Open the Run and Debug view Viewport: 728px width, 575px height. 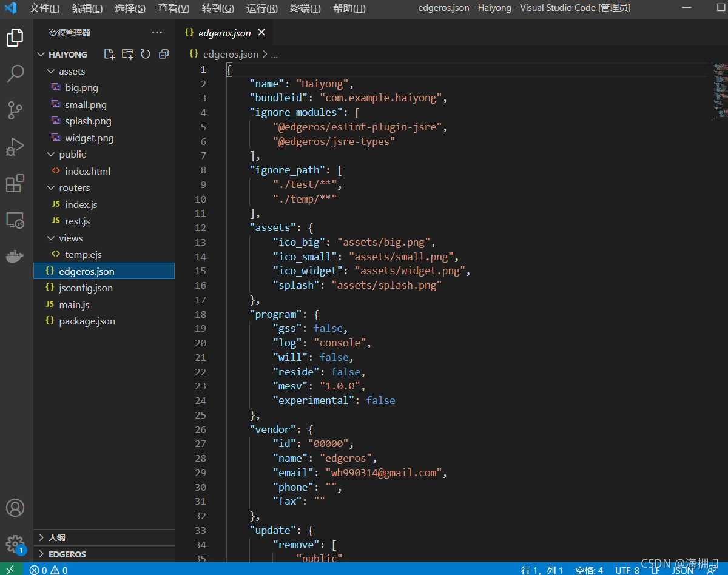pos(15,147)
